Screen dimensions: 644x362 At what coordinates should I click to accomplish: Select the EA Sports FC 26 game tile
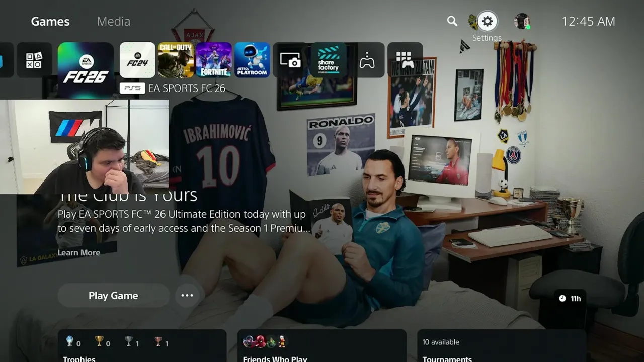86,70
